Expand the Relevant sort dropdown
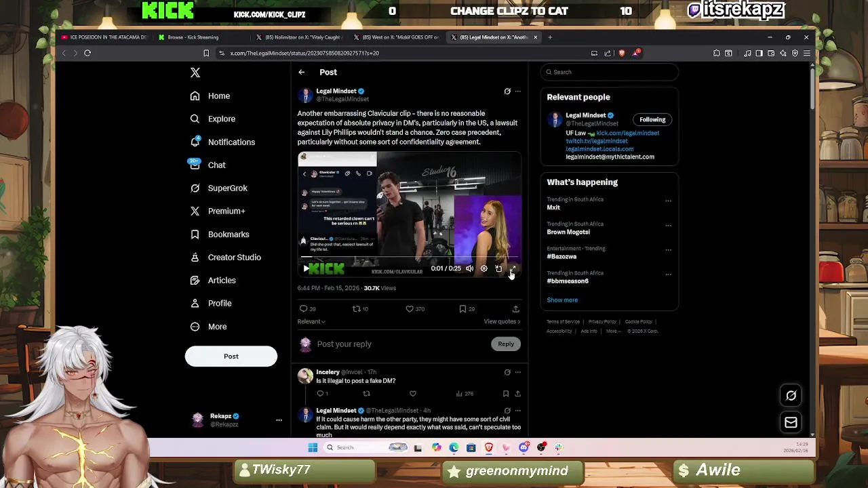Screen dimensions: 868x488 pos(311,322)
